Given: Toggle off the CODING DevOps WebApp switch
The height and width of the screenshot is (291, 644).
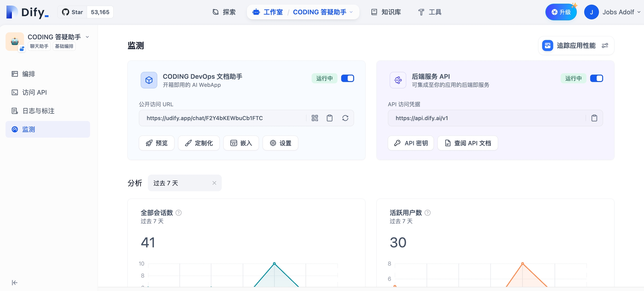Looking at the screenshot, I should (x=347, y=78).
